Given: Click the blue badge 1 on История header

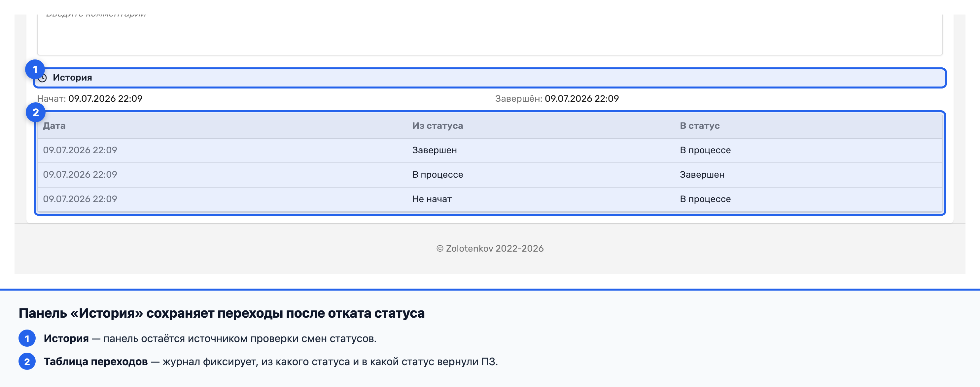Looking at the screenshot, I should pos(35,70).
